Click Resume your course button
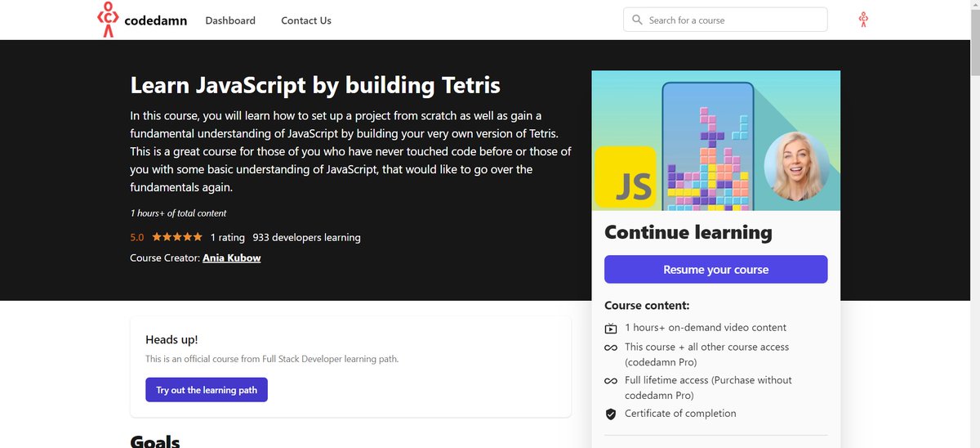Screen dimensions: 980x448 tap(715, 269)
